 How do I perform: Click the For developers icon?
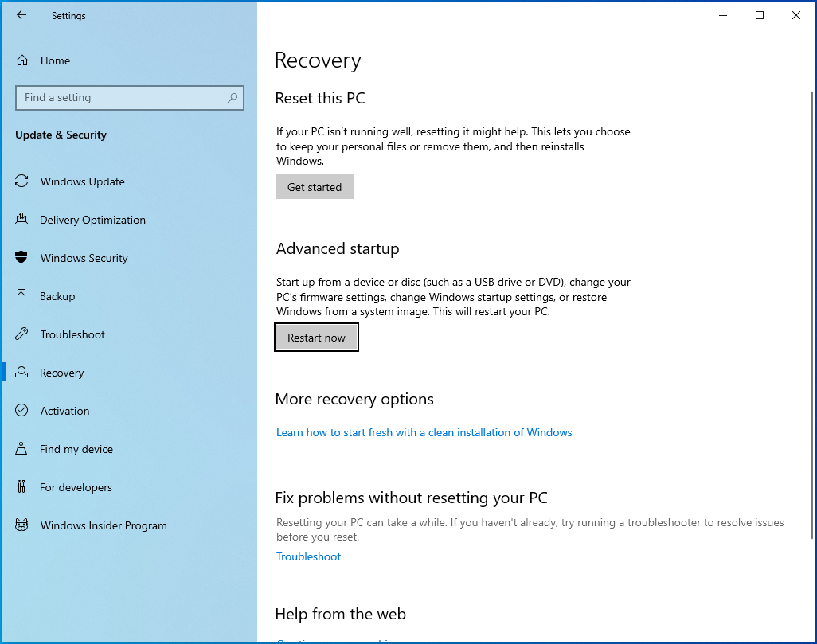pos(22,487)
